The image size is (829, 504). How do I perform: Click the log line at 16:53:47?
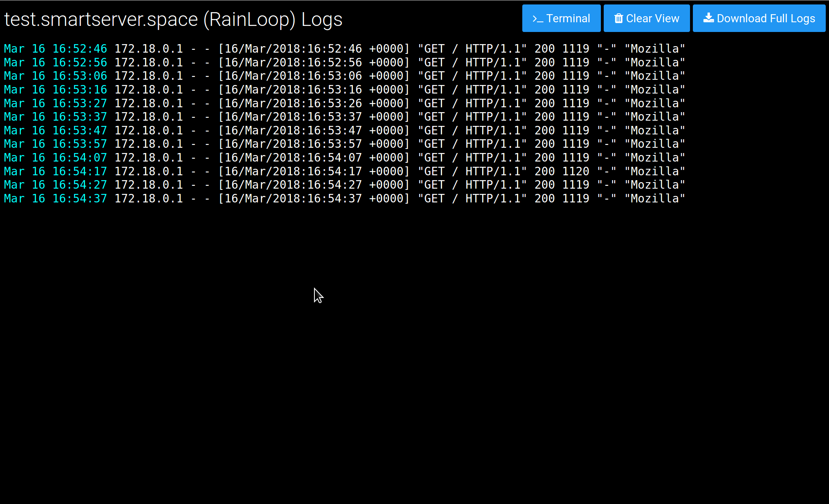344,131
